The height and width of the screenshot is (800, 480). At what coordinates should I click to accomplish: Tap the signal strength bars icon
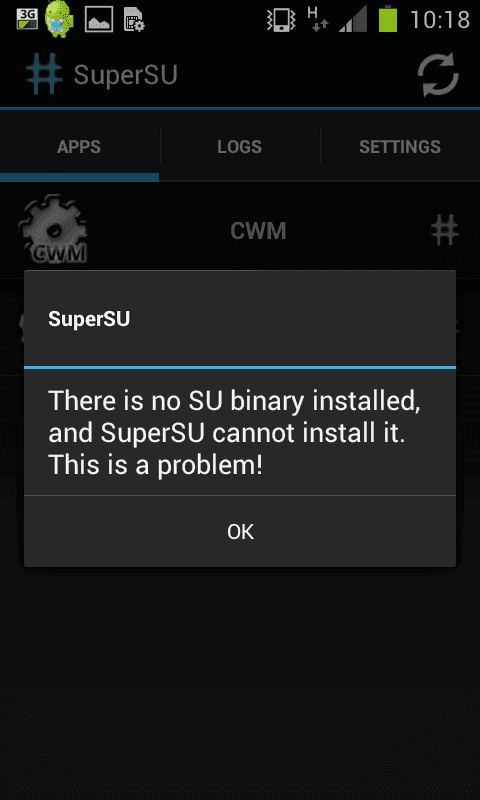click(x=353, y=19)
